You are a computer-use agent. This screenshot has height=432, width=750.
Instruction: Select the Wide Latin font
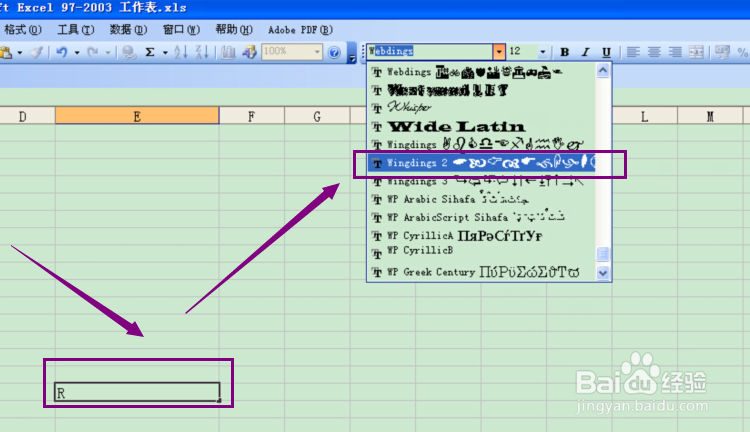pyautogui.click(x=482, y=126)
